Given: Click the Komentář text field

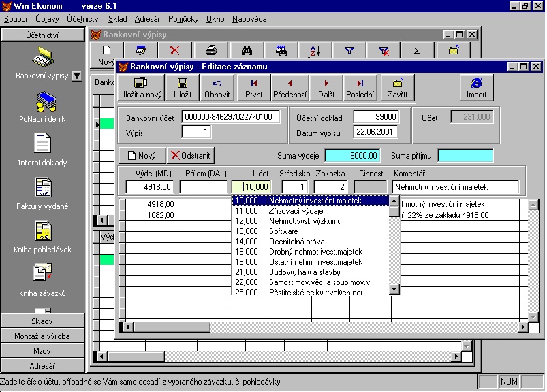Looking at the screenshot, I should (x=455, y=186).
